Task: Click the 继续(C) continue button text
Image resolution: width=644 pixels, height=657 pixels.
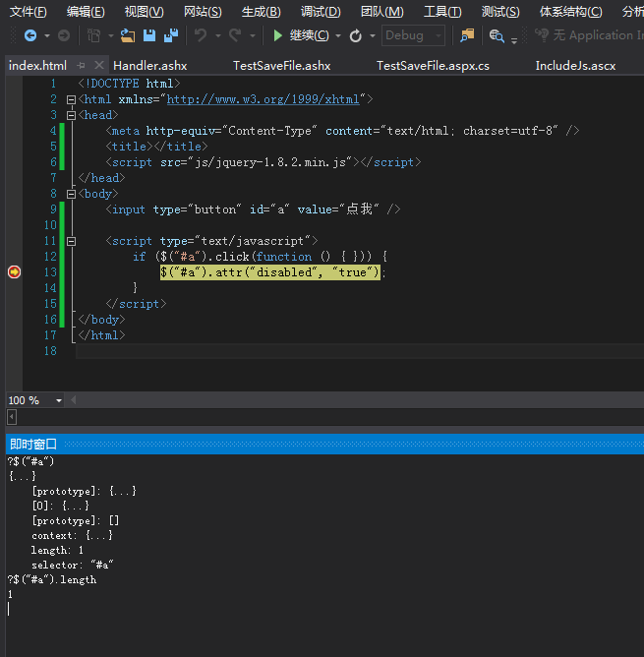Action: click(310, 35)
